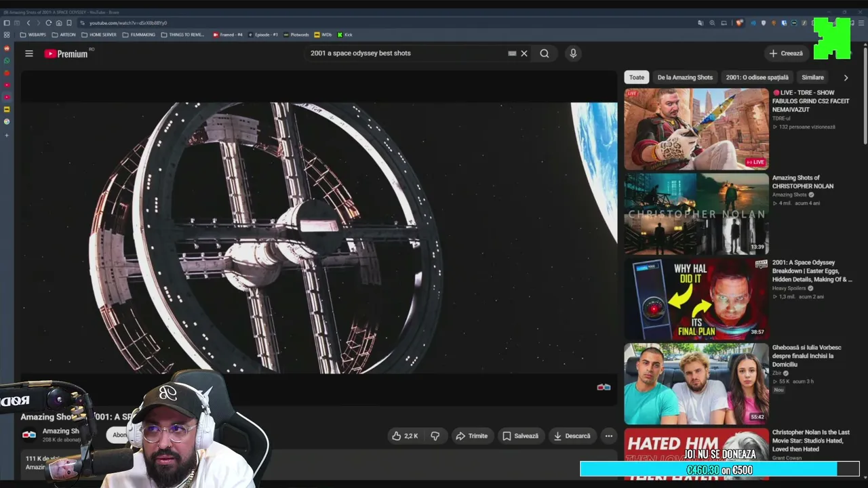Go to YouTube Premium home logo

(x=66, y=54)
